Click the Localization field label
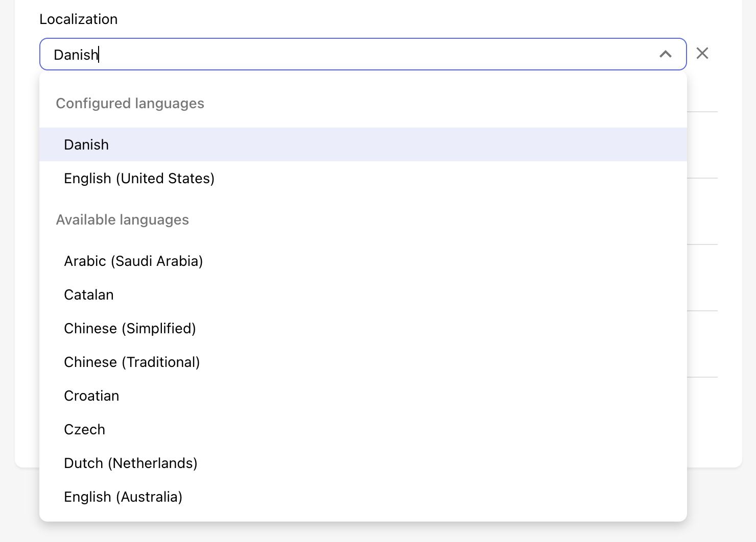This screenshot has height=542, width=756. tap(79, 19)
